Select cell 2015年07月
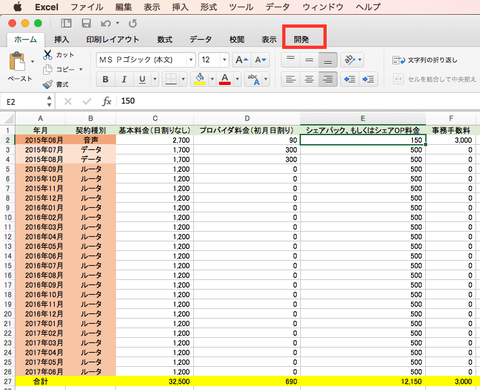Image resolution: width=480 pixels, height=390 pixels. [40, 150]
